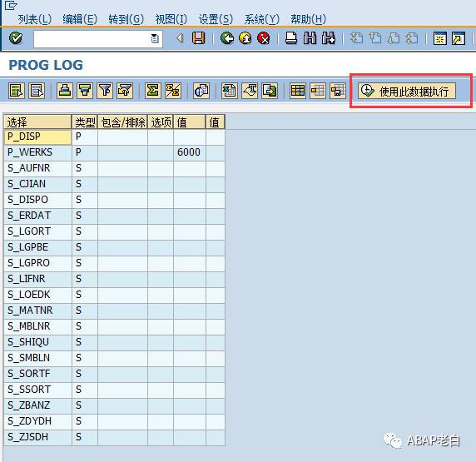Select the P_WERKS row cell
Screen dimensions: 476x462
[37, 152]
